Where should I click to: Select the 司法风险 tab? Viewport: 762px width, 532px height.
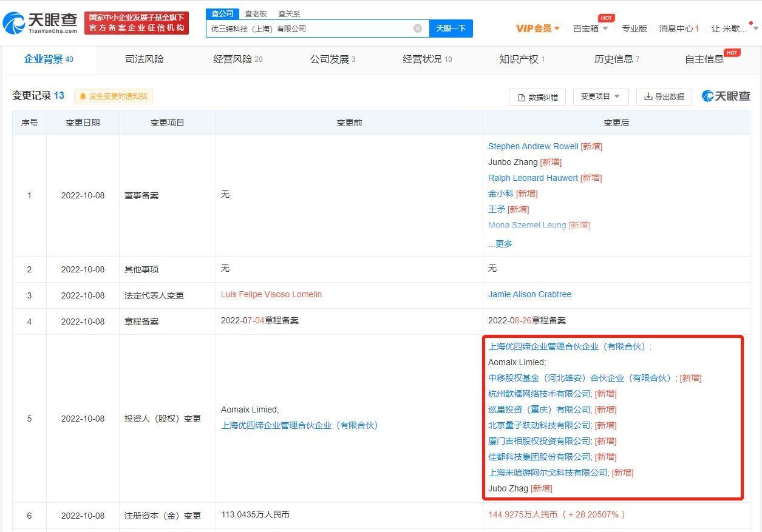click(x=145, y=59)
